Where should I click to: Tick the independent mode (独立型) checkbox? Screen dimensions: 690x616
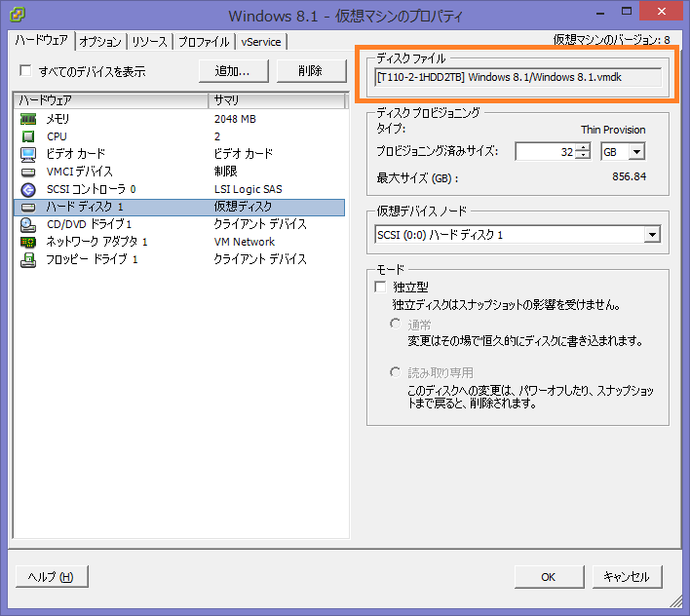tap(380, 287)
